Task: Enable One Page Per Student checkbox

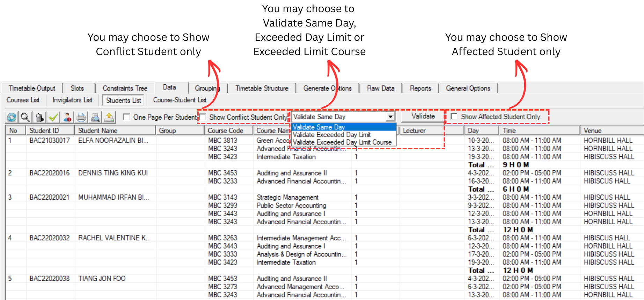Action: click(126, 117)
